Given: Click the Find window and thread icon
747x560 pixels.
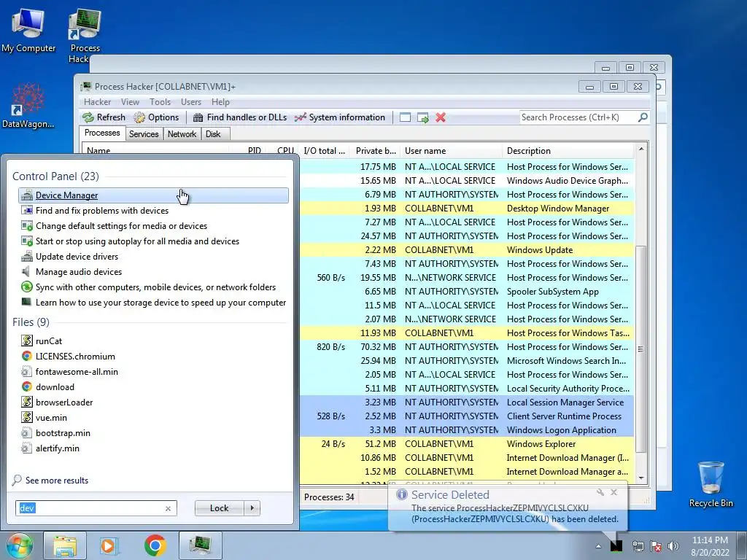Looking at the screenshot, I should click(422, 117).
